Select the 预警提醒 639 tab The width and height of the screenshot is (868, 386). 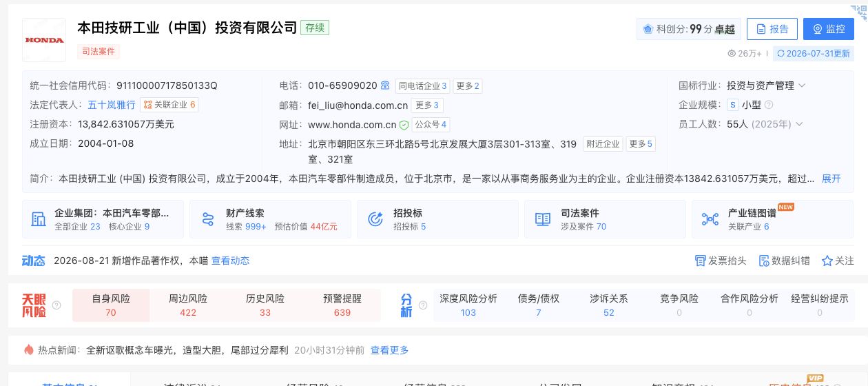342,305
